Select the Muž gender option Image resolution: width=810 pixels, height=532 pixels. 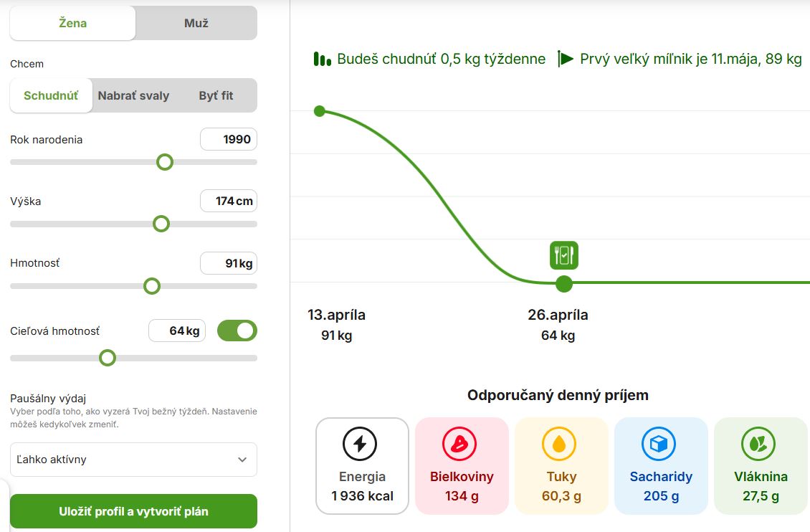click(196, 23)
